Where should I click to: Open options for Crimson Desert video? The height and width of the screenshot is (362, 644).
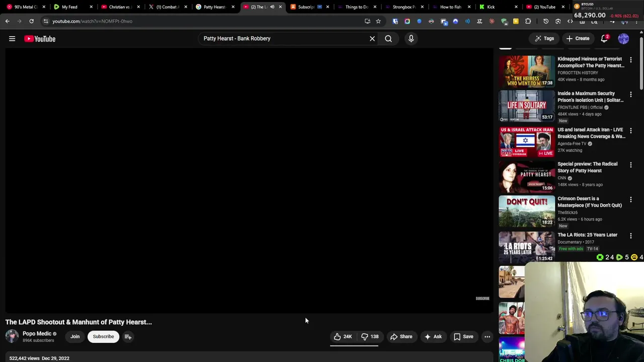(630, 200)
